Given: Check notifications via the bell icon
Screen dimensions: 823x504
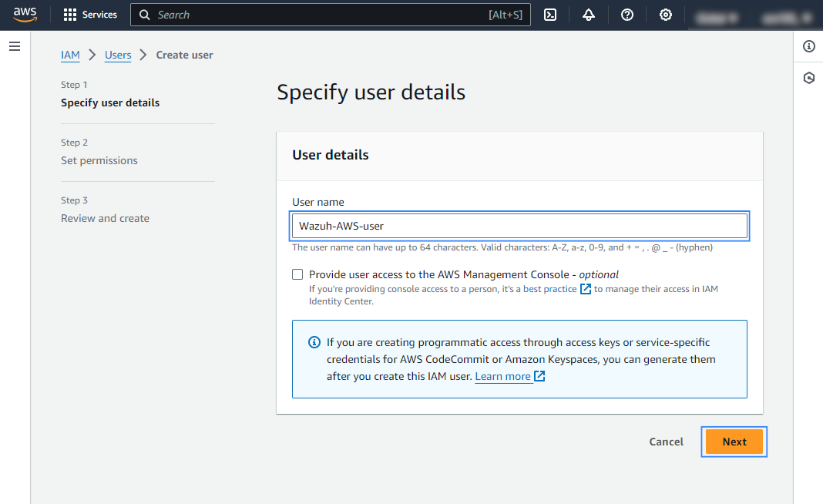Looking at the screenshot, I should (589, 15).
